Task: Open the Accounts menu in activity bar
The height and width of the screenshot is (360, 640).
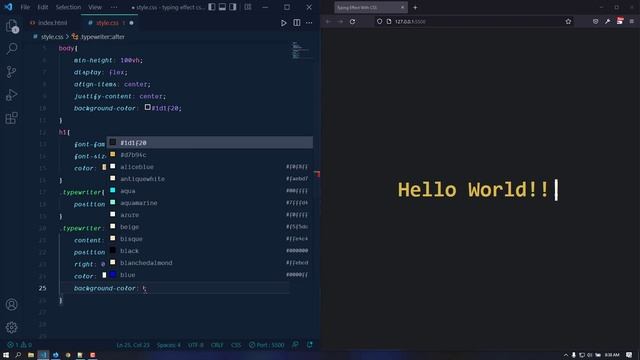Action: pos(12,304)
